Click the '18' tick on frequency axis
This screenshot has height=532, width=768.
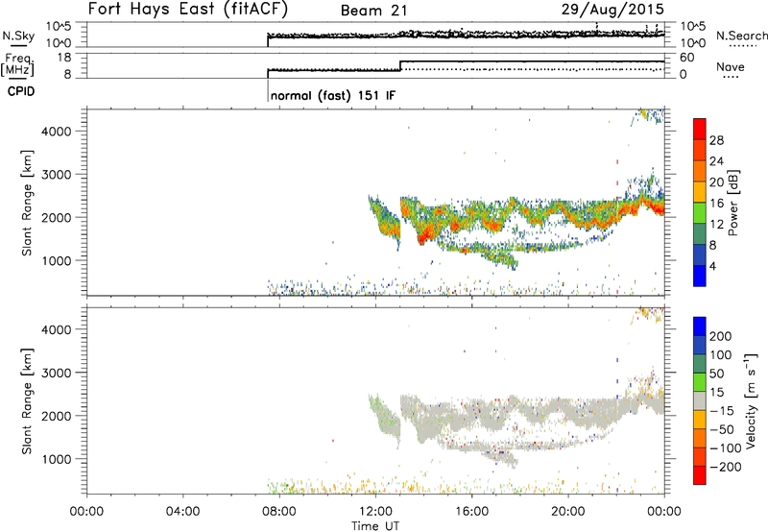pyautogui.click(x=63, y=58)
